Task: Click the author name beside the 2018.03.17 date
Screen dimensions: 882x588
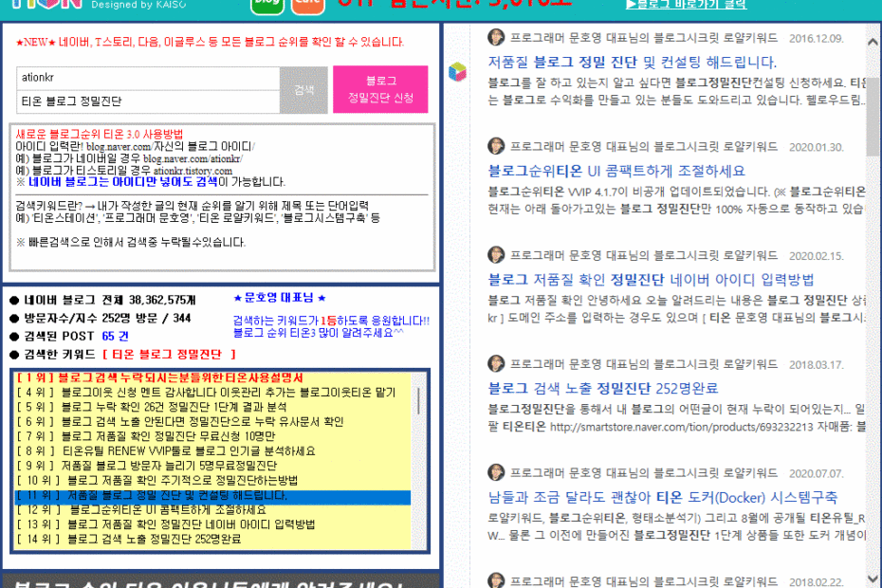Action: (x=644, y=364)
